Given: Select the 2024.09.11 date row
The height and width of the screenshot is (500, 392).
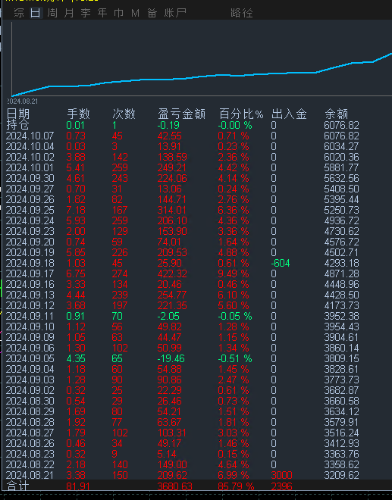Looking at the screenshot, I should click(30, 316).
